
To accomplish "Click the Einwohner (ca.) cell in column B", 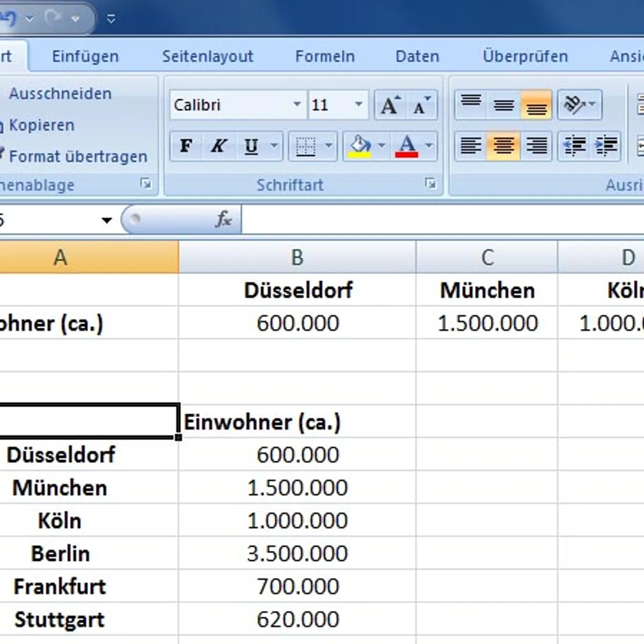I will point(297,422).
